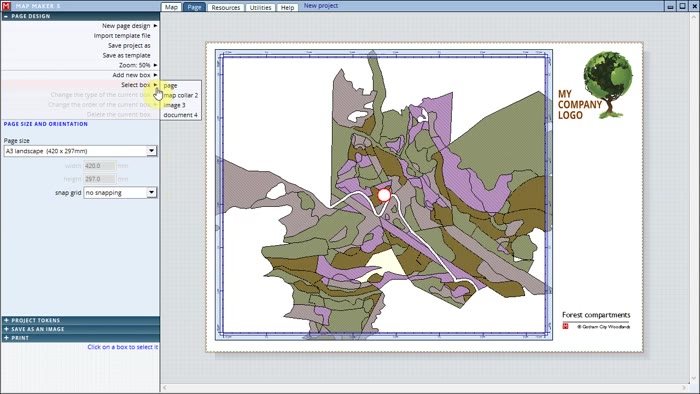Click the Map Maker app logo icon
The image size is (700, 394).
6,6
